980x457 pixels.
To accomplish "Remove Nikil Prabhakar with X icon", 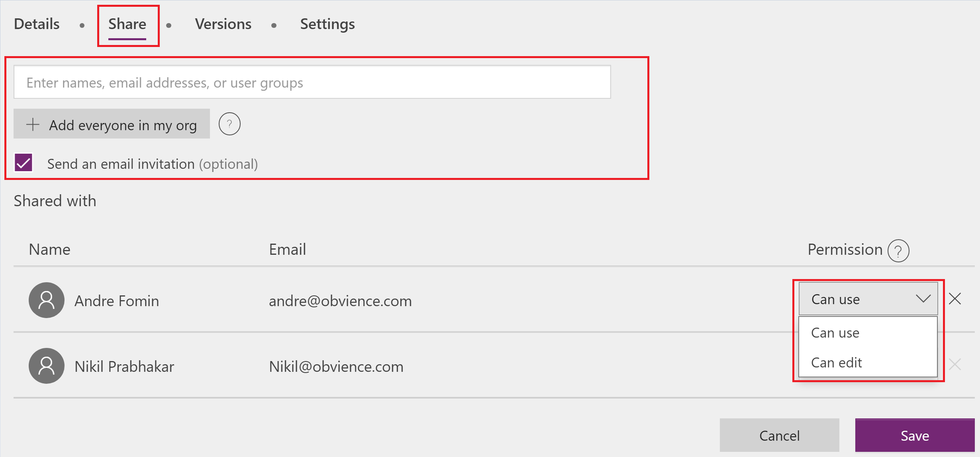I will coord(955,364).
